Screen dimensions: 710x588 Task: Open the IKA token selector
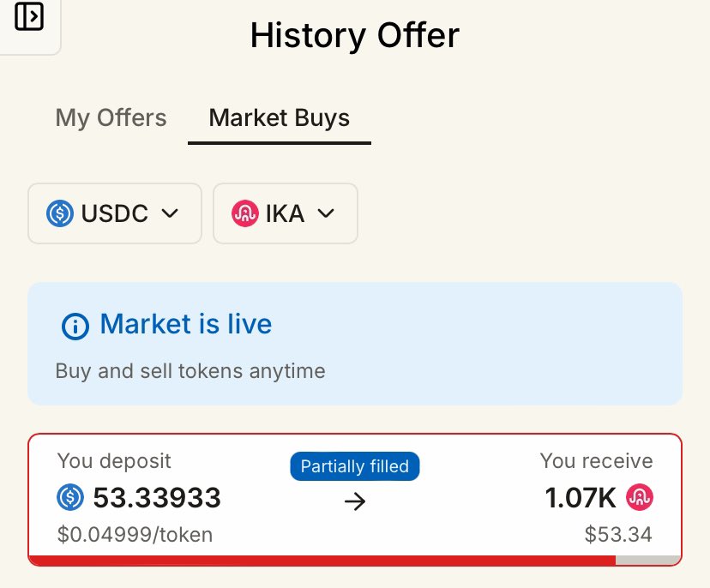[286, 213]
